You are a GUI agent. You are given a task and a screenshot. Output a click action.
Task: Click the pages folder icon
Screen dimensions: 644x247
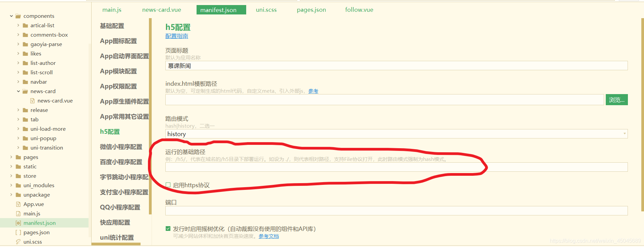(x=18, y=157)
